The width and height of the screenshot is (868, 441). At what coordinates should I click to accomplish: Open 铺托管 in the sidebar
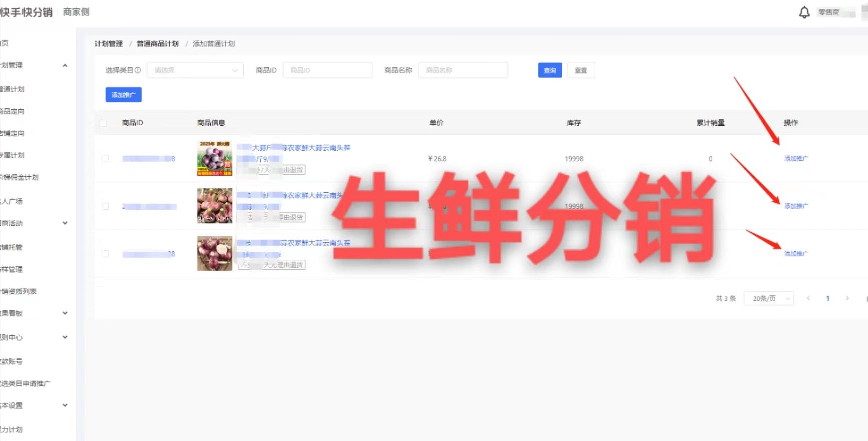[x=12, y=247]
